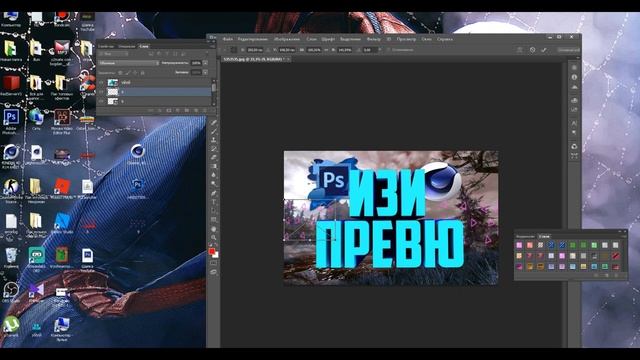
Task: Click the white background color swatch
Action: pos(216,255)
